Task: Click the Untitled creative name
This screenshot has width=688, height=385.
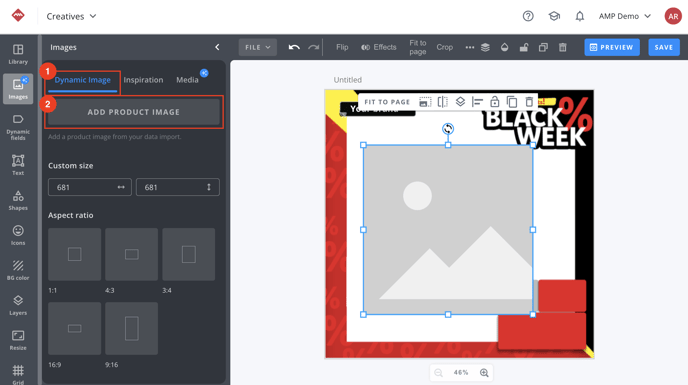Action: click(348, 80)
